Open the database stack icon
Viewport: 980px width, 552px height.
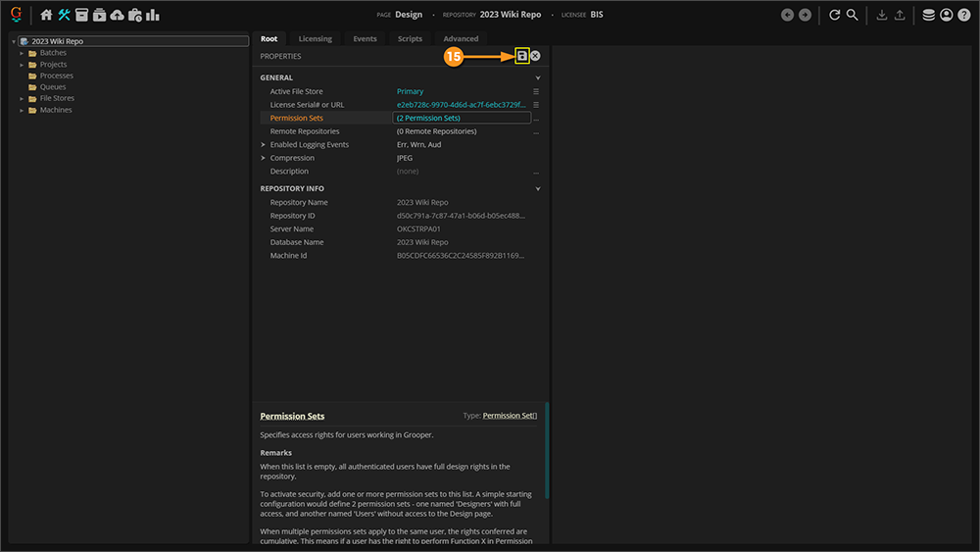pyautogui.click(x=928, y=15)
